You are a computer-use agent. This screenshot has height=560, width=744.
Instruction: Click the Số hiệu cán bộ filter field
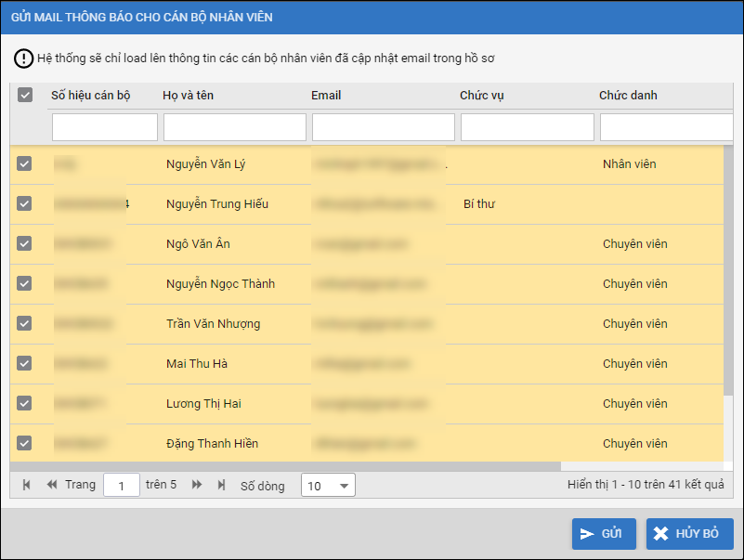pyautogui.click(x=105, y=127)
